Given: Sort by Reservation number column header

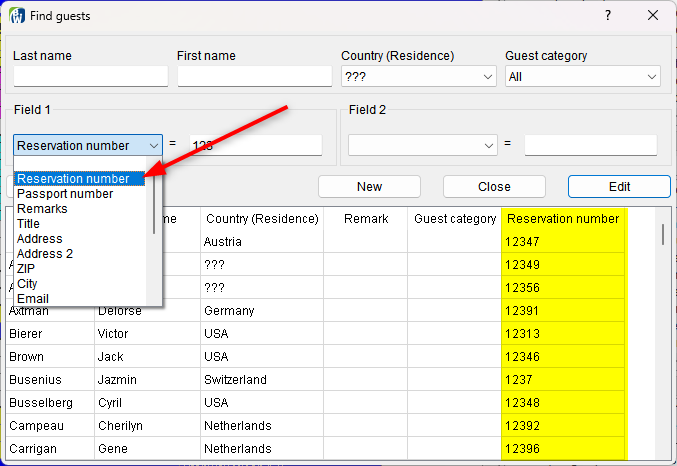Looking at the screenshot, I should [563, 219].
